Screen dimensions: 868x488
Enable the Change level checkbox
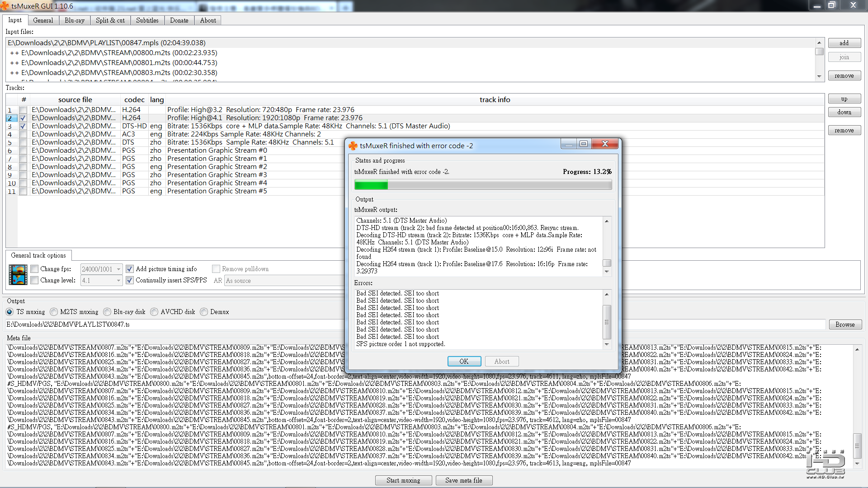(x=34, y=280)
